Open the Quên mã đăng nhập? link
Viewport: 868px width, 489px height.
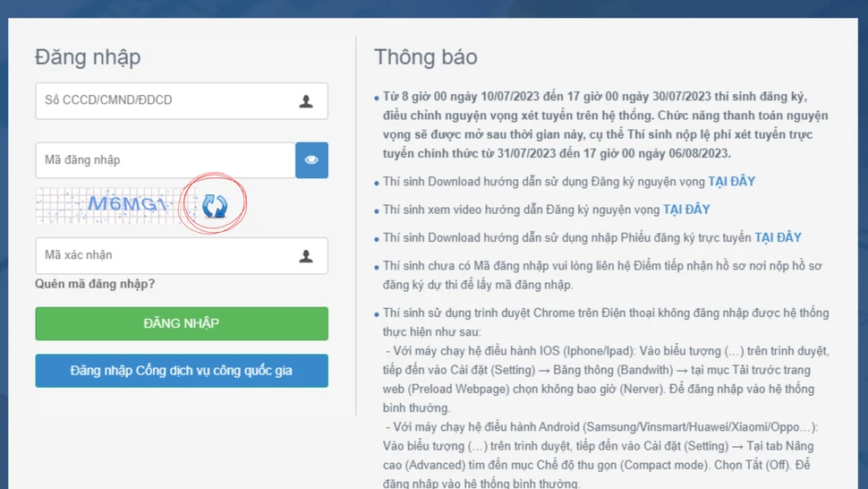coord(95,284)
